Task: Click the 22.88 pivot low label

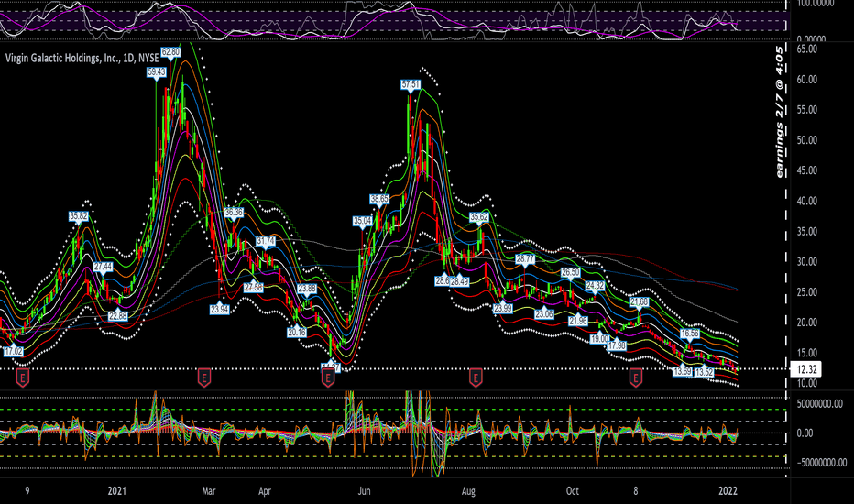Action: pos(117,316)
